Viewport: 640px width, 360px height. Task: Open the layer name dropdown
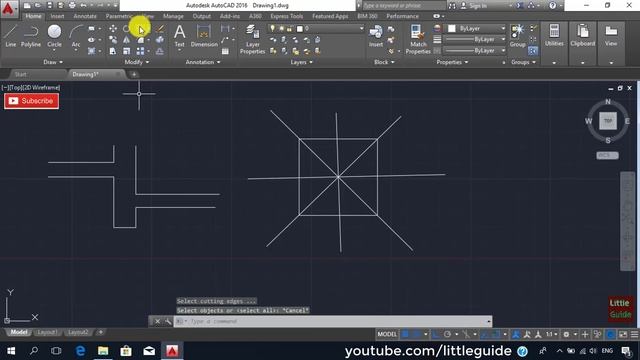[x=361, y=29]
